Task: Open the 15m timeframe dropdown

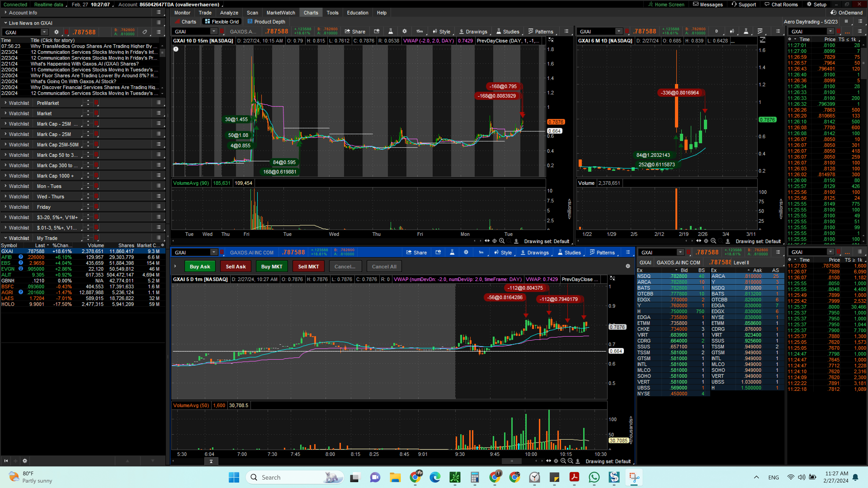Action: (420, 31)
